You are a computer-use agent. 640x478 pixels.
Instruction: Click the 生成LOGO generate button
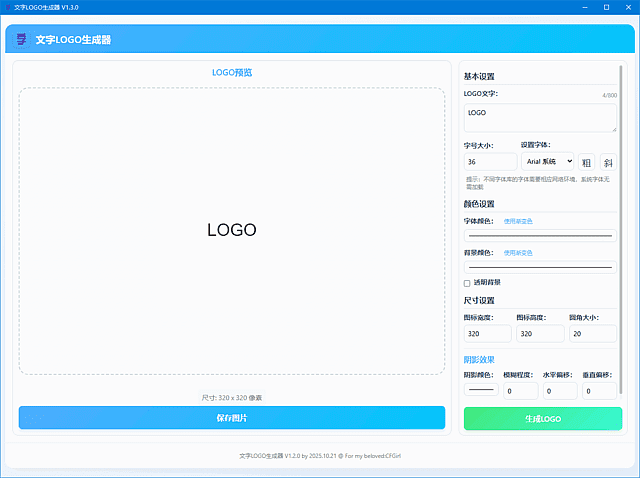pyautogui.click(x=542, y=418)
